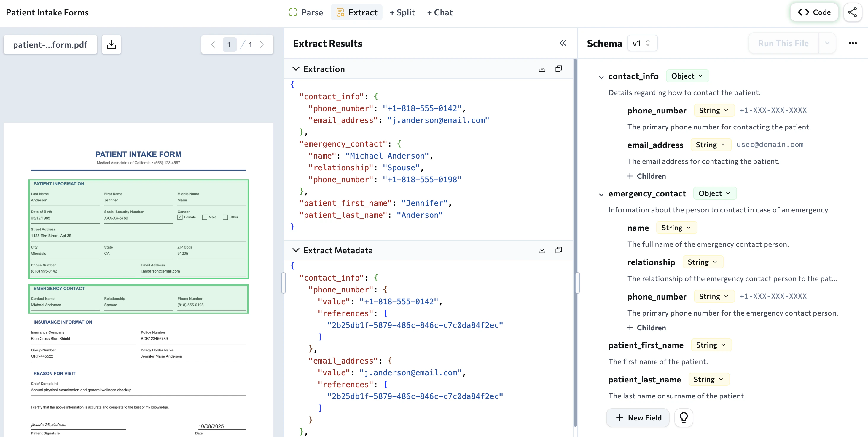
Task: Collapse the Extract Results panel
Action: [x=563, y=43]
